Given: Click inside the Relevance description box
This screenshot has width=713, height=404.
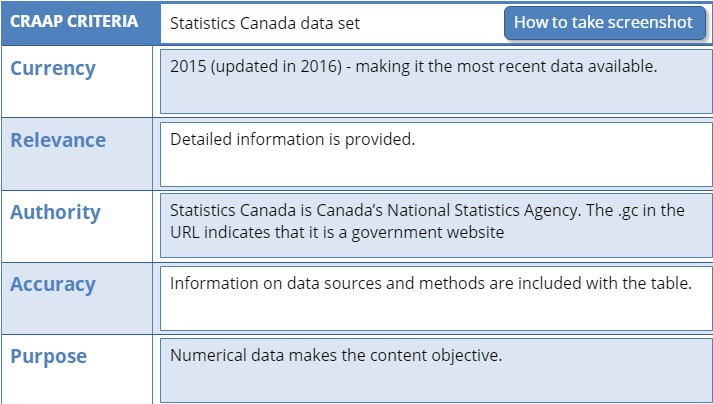Looking at the screenshot, I should (433, 163).
